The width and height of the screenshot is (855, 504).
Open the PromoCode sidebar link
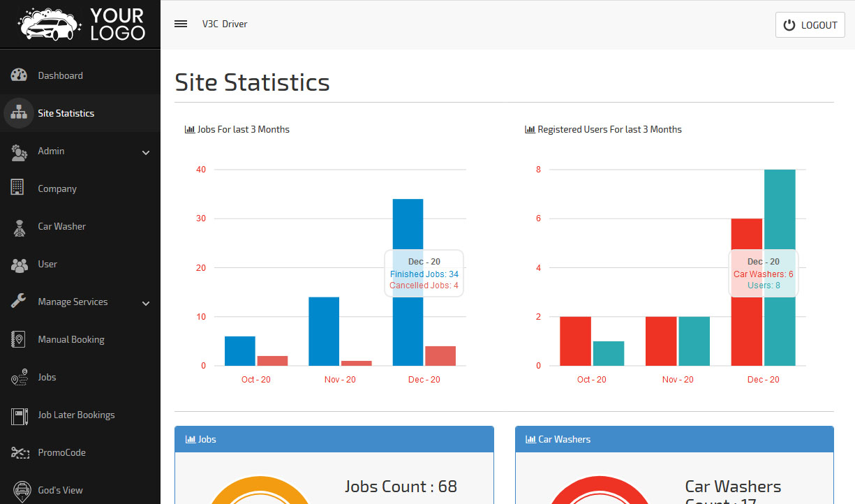coord(80,452)
